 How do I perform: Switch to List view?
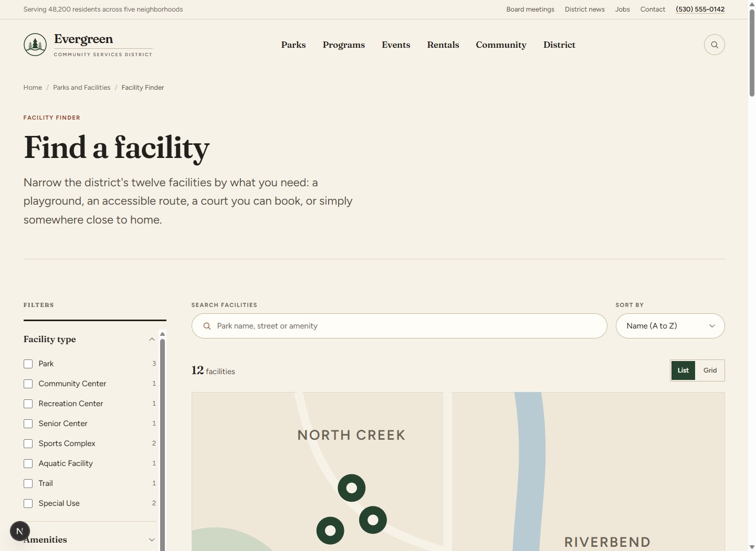683,370
